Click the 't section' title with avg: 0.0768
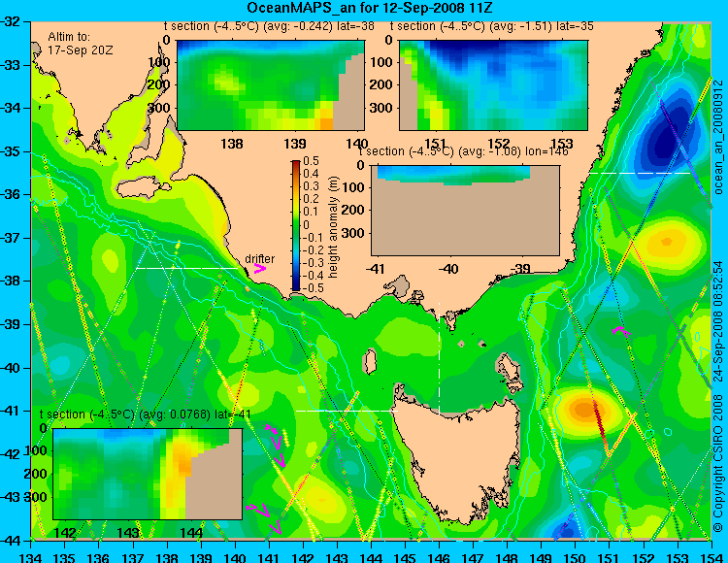 tap(146, 414)
